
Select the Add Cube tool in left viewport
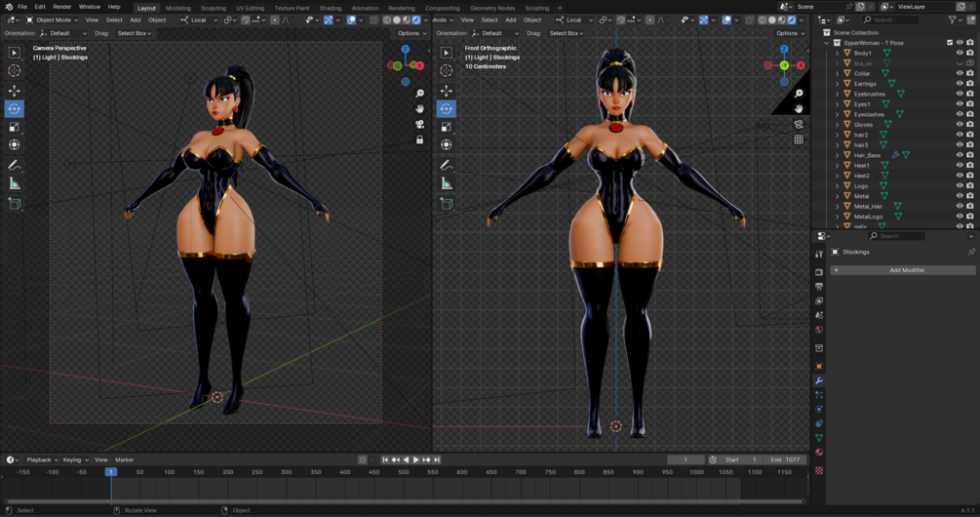[15, 204]
